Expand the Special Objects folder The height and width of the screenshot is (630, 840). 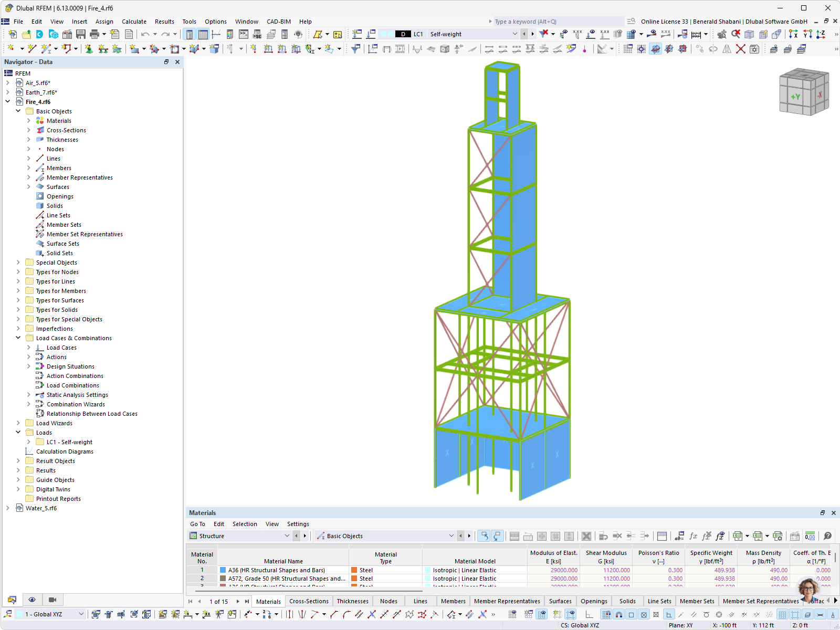[18, 262]
